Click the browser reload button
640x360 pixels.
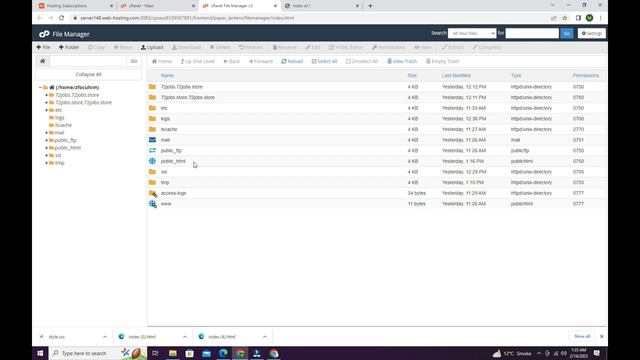[x=62, y=18]
